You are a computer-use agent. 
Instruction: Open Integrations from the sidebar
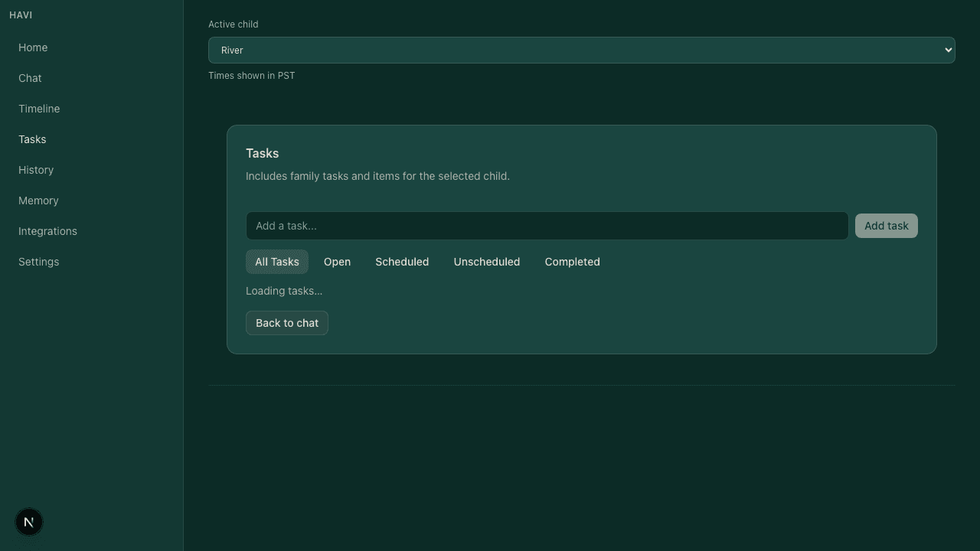tap(47, 231)
